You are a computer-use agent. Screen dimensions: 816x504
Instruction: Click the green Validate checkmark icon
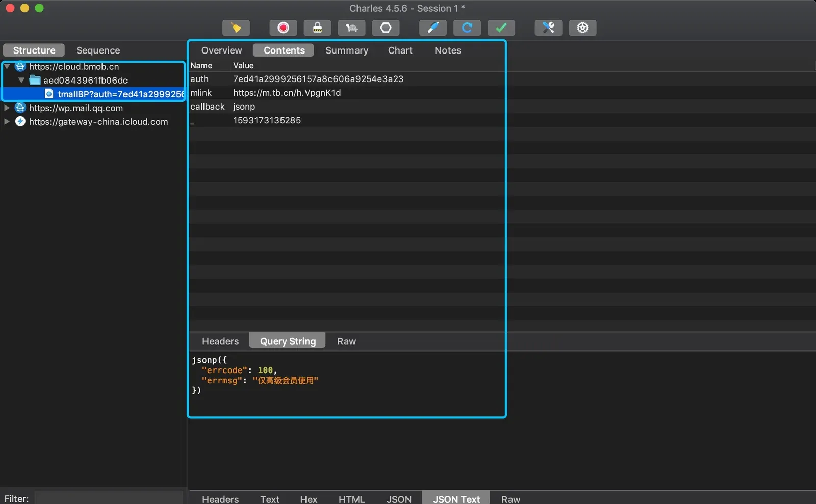pyautogui.click(x=501, y=28)
